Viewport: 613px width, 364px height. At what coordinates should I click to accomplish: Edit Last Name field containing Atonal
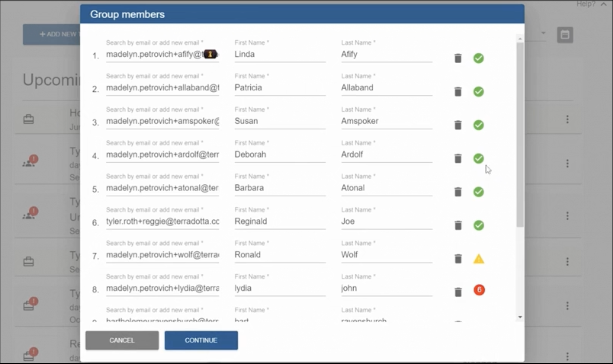(387, 188)
